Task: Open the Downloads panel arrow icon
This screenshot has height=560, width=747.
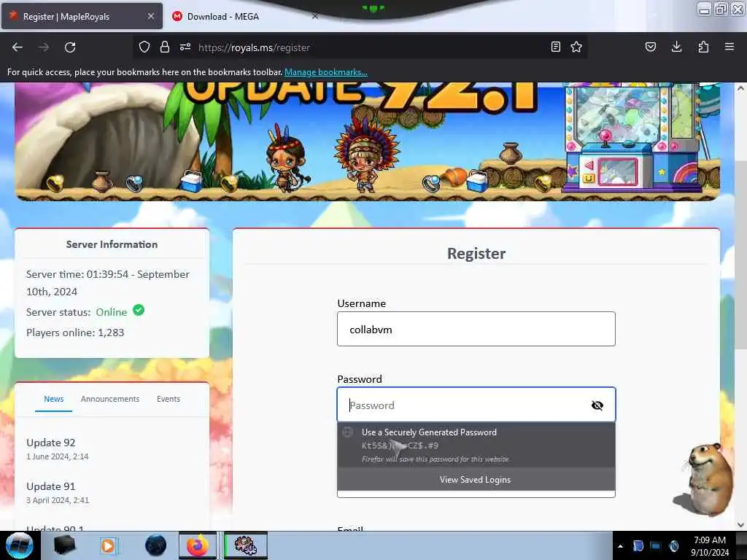Action: click(676, 47)
